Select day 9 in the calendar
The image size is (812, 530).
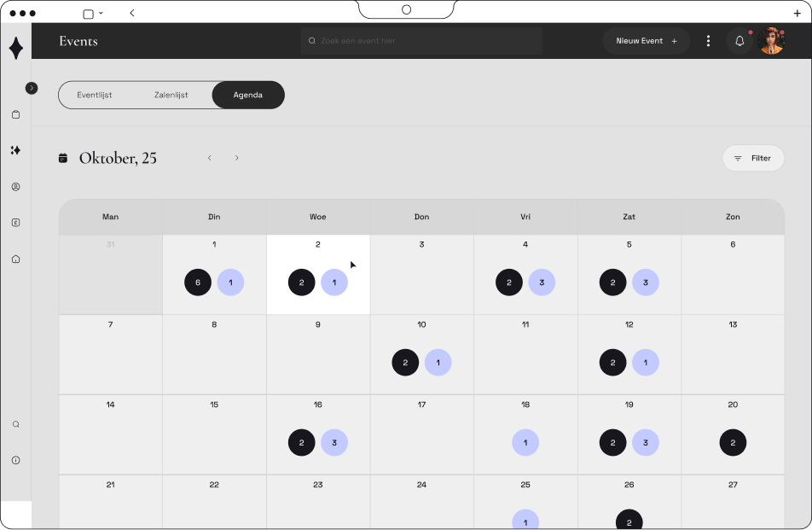click(x=318, y=355)
